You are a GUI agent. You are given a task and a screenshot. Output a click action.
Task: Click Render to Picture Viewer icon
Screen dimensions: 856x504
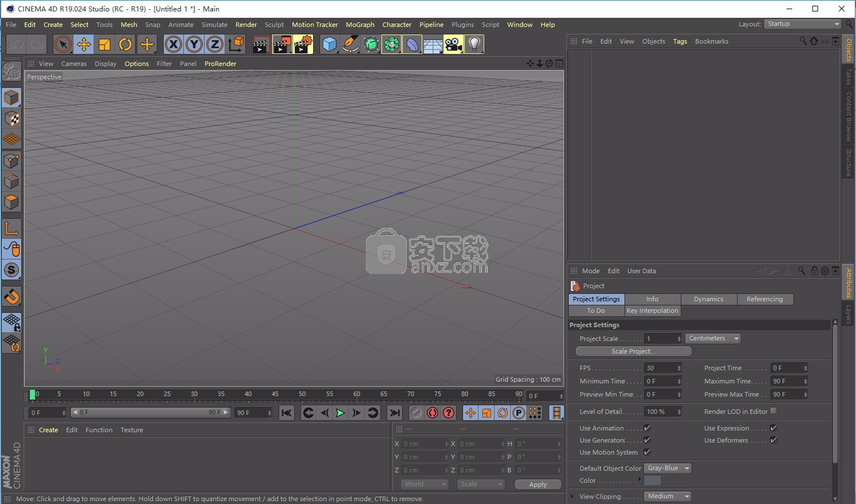coord(282,44)
